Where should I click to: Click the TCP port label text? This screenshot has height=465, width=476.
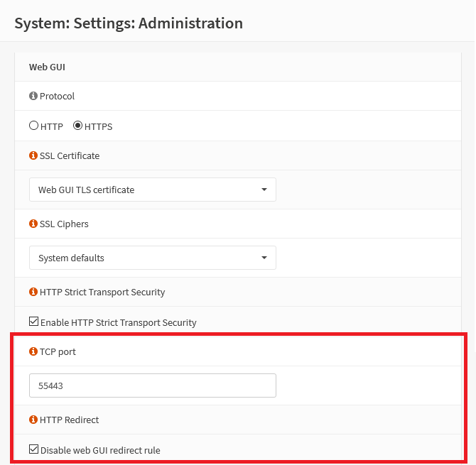point(58,352)
